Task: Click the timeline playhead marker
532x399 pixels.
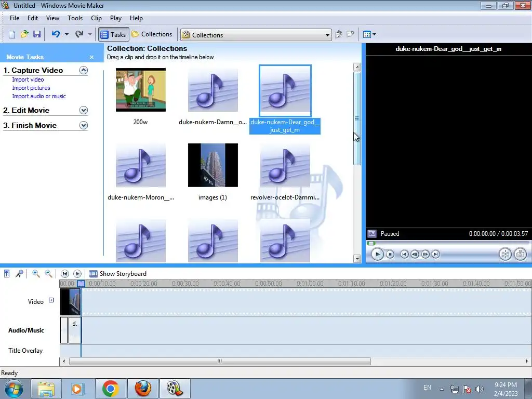Action: pyautogui.click(x=81, y=283)
